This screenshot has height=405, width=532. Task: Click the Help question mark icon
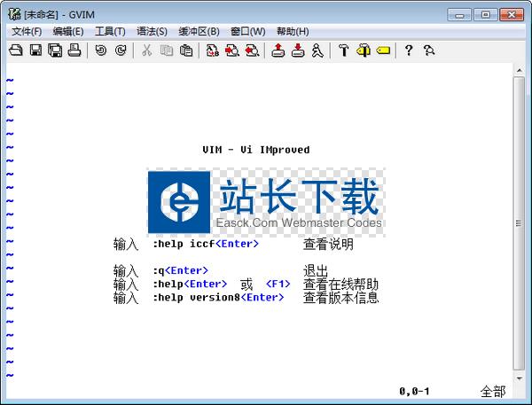click(x=409, y=51)
